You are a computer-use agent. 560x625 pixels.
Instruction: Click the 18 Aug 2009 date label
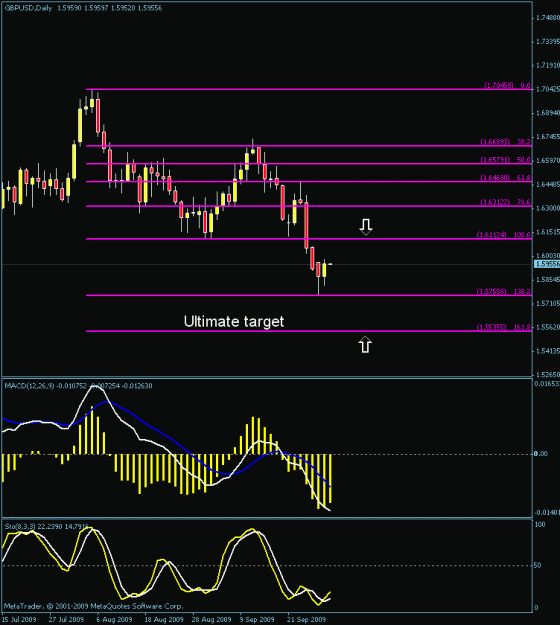[x=164, y=619]
